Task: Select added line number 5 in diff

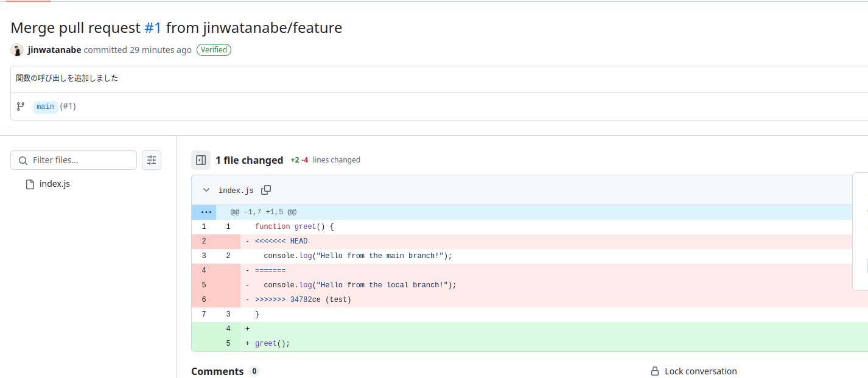Action: tap(228, 343)
